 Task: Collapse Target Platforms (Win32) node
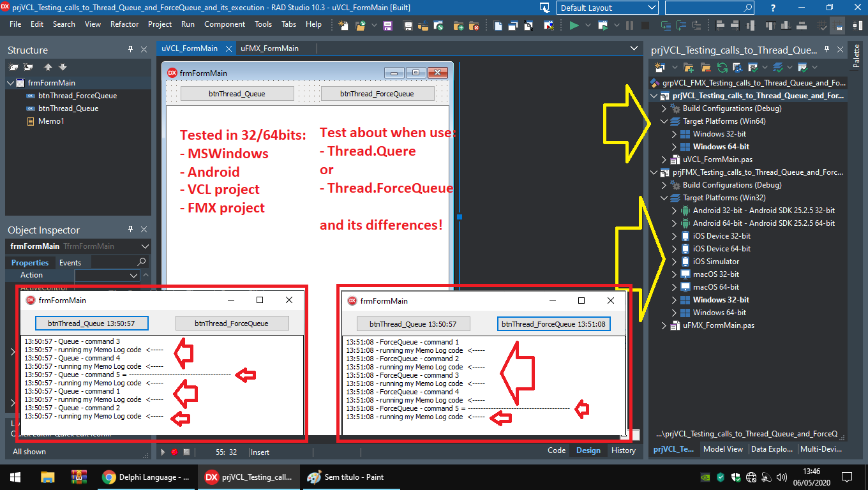[664, 198]
